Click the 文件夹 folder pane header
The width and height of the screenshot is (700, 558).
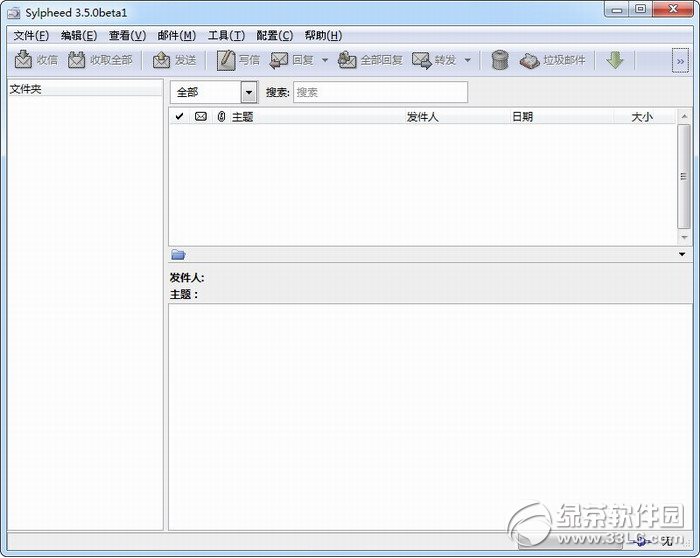(x=85, y=89)
